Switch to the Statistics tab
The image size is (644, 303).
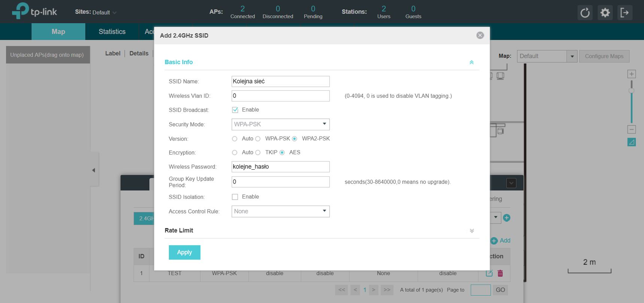click(112, 31)
